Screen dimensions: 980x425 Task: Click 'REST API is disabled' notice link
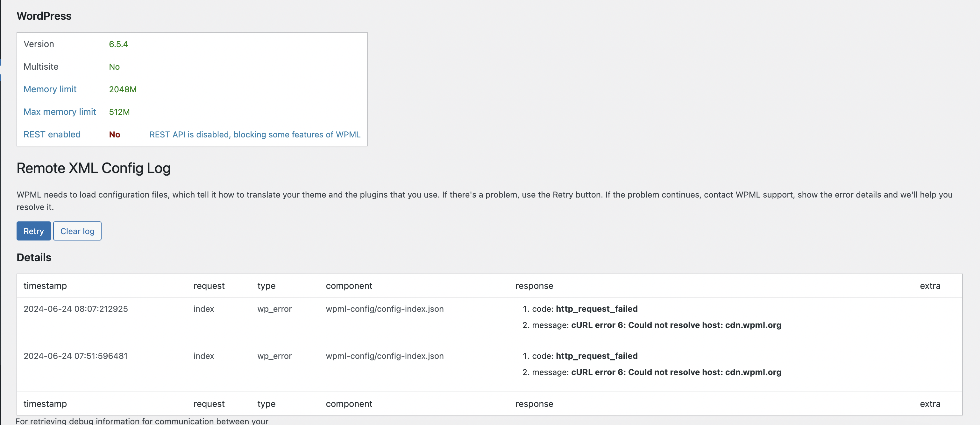coord(255,134)
